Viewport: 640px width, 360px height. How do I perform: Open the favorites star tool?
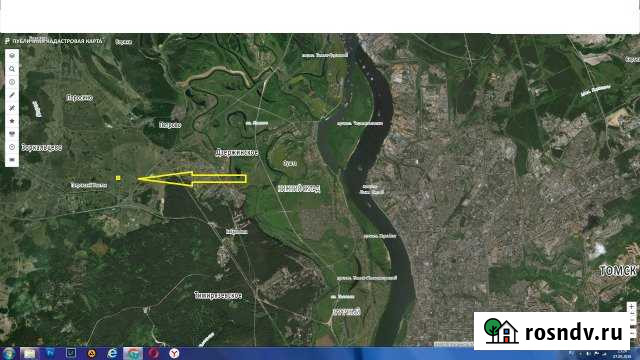12,121
